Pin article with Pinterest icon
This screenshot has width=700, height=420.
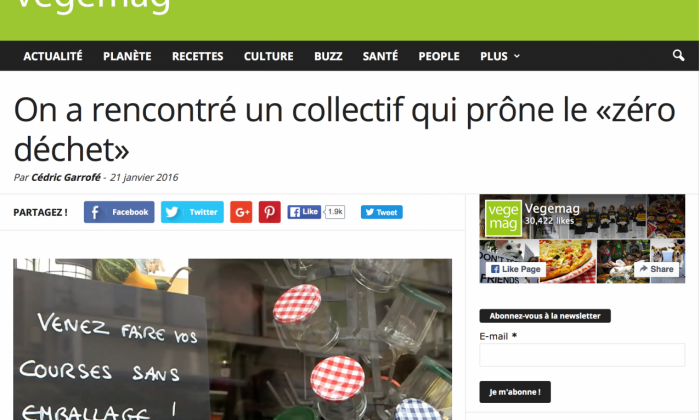tap(270, 212)
